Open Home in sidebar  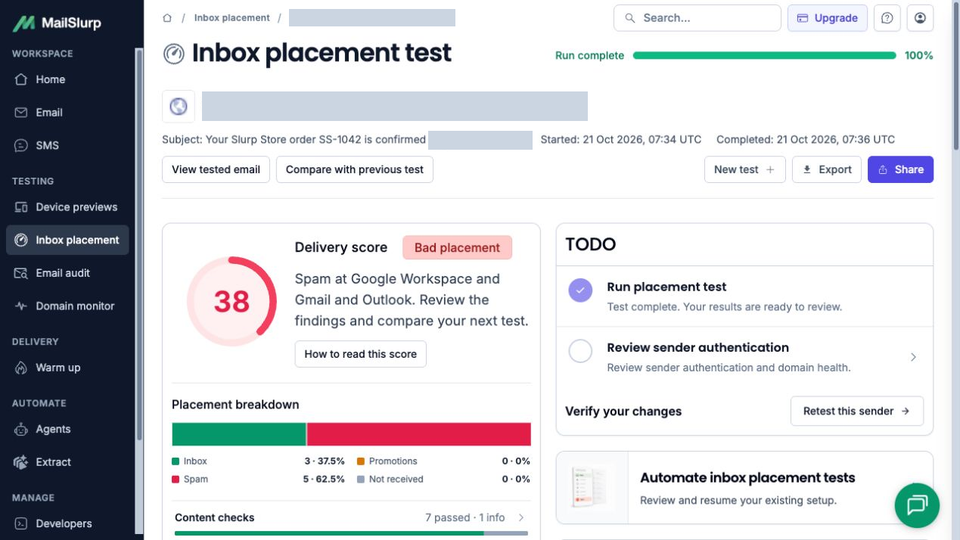click(x=67, y=80)
